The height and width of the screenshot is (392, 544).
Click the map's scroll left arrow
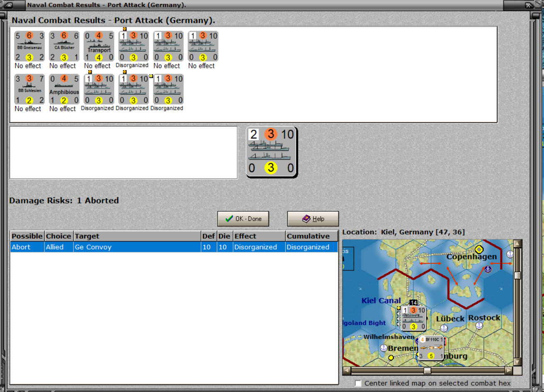pos(347,370)
